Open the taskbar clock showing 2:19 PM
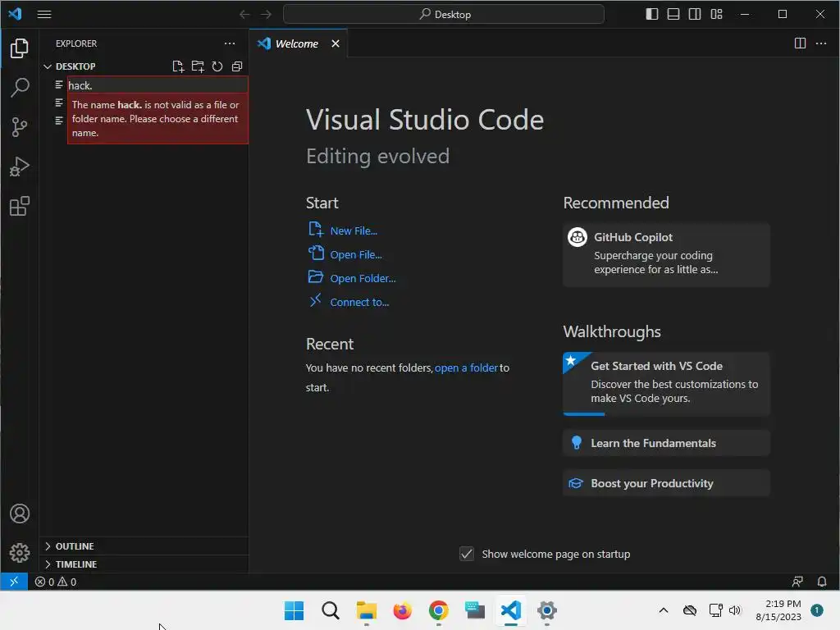Image resolution: width=840 pixels, height=630 pixels. point(778,610)
